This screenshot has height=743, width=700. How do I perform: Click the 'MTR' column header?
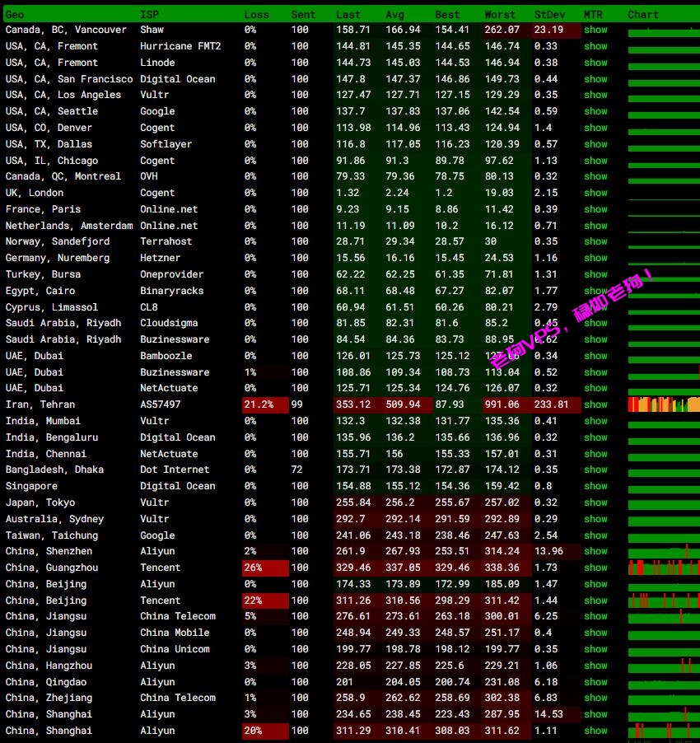click(593, 15)
